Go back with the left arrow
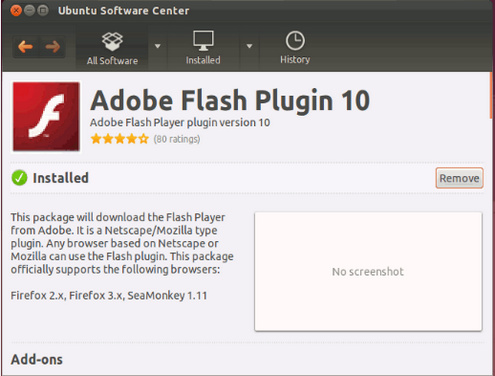The image size is (495, 376). pyautogui.click(x=26, y=47)
